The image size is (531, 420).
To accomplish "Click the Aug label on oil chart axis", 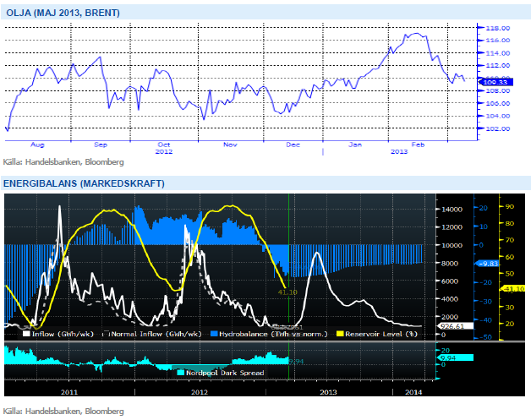I will coord(36,145).
